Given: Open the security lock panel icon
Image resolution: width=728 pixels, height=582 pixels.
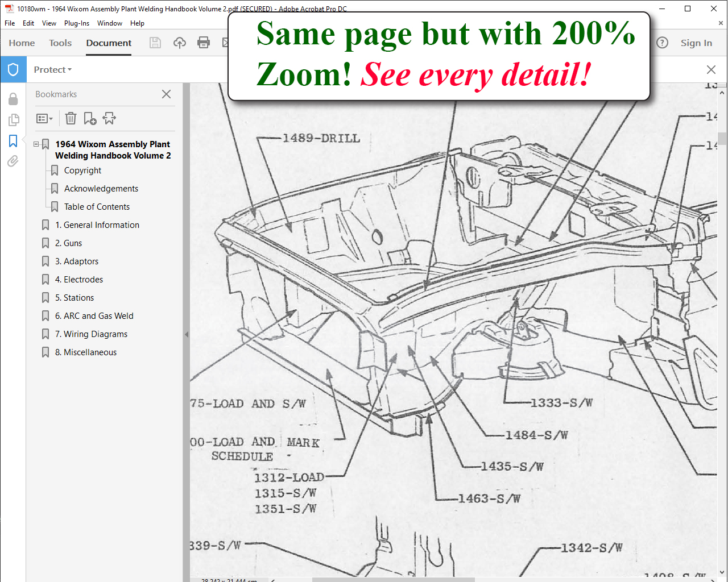Looking at the screenshot, I should pos(13,99).
